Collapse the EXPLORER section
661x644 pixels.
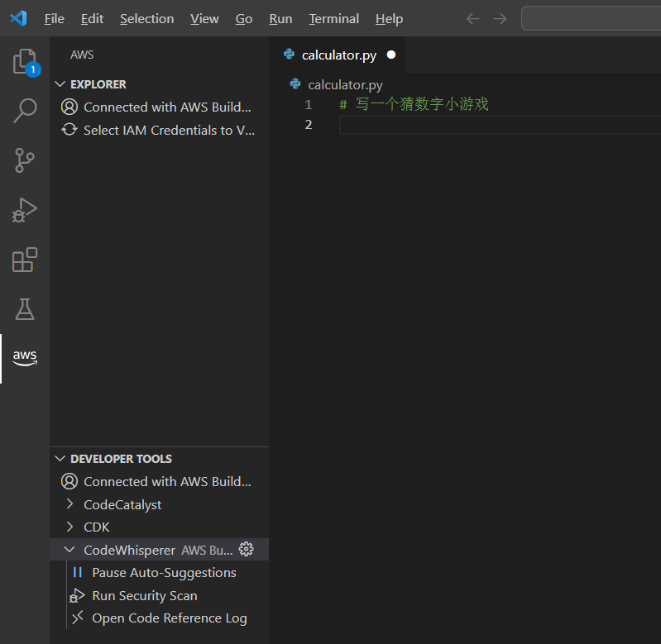(x=60, y=84)
